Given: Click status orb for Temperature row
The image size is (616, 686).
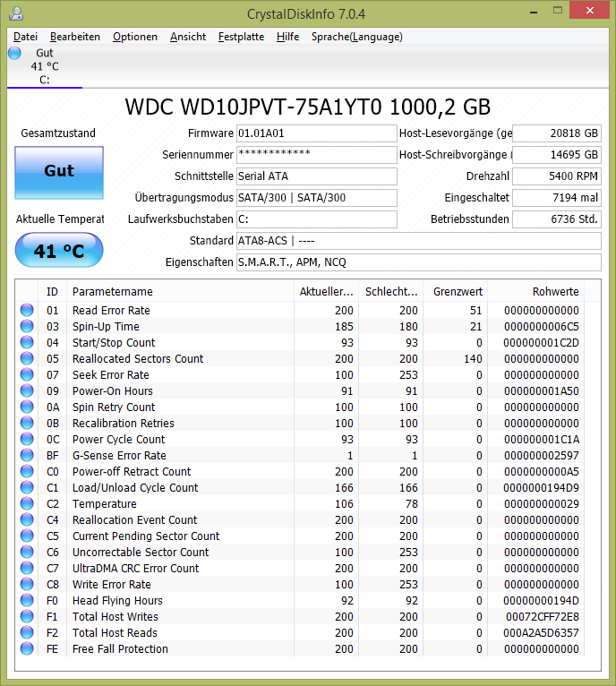Looking at the screenshot, I should [x=27, y=503].
